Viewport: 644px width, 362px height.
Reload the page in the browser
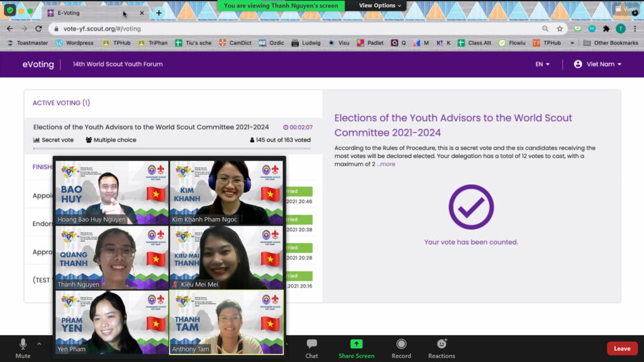point(39,29)
